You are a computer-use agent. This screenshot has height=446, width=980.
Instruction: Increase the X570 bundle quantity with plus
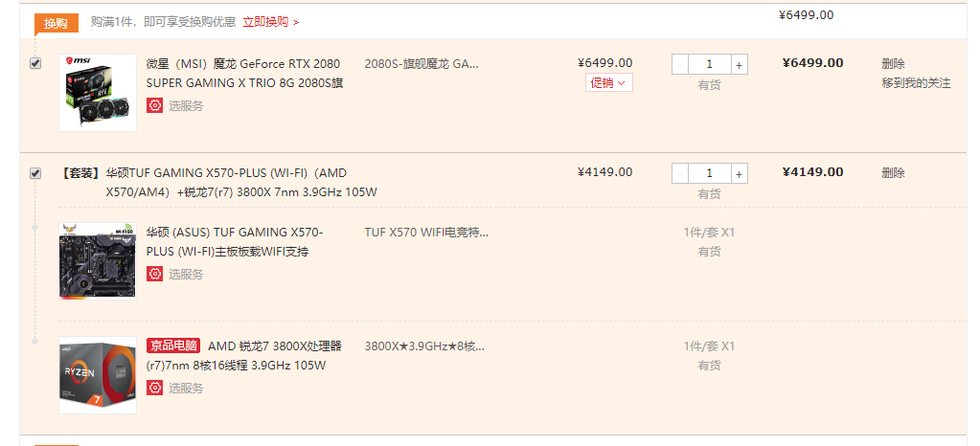(x=740, y=173)
